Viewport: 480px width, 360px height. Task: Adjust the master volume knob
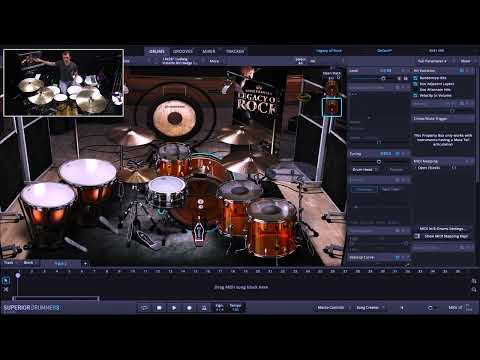pyautogui.click(x=430, y=307)
